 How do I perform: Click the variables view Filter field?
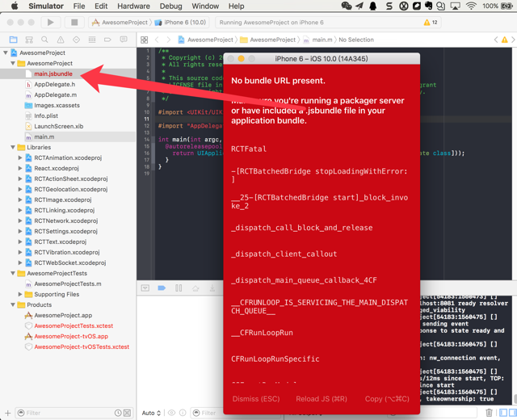click(208, 413)
